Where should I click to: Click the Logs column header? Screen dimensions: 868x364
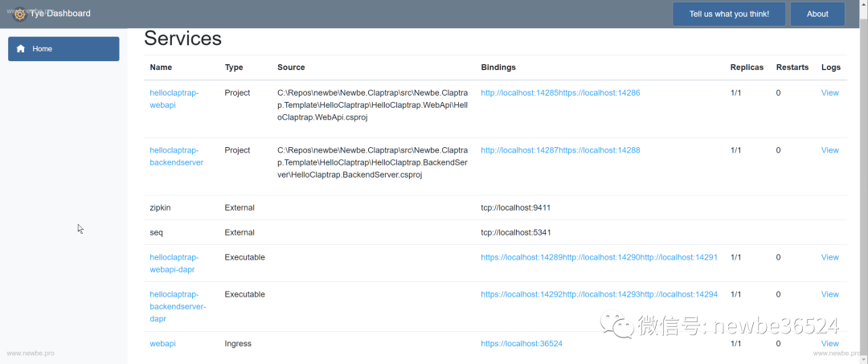(831, 67)
